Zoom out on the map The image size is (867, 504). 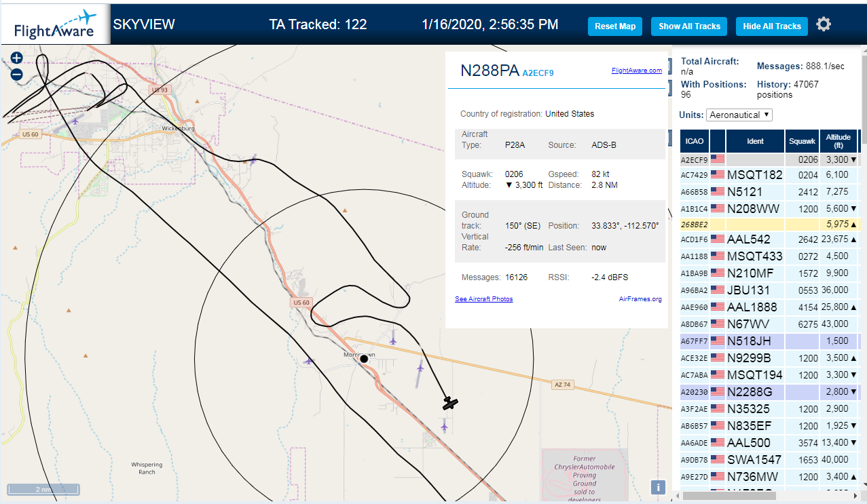pos(17,75)
